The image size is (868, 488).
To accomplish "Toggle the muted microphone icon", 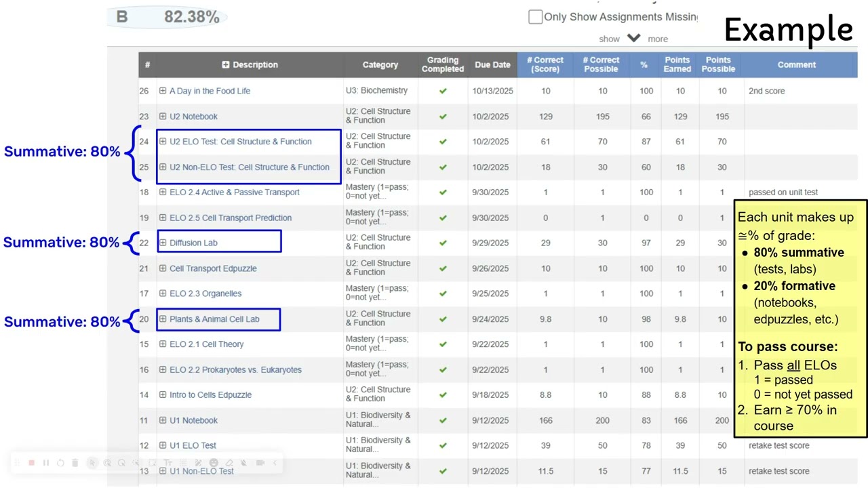I will tap(243, 463).
